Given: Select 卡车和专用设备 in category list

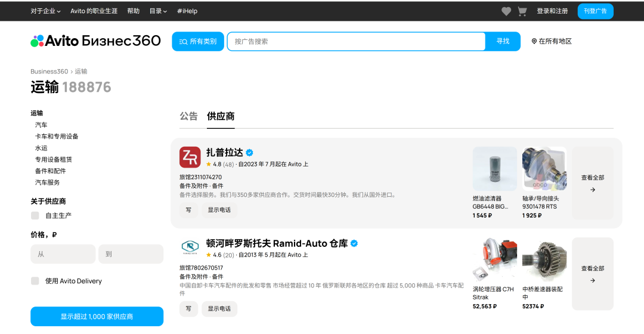Looking at the screenshot, I should [57, 137].
